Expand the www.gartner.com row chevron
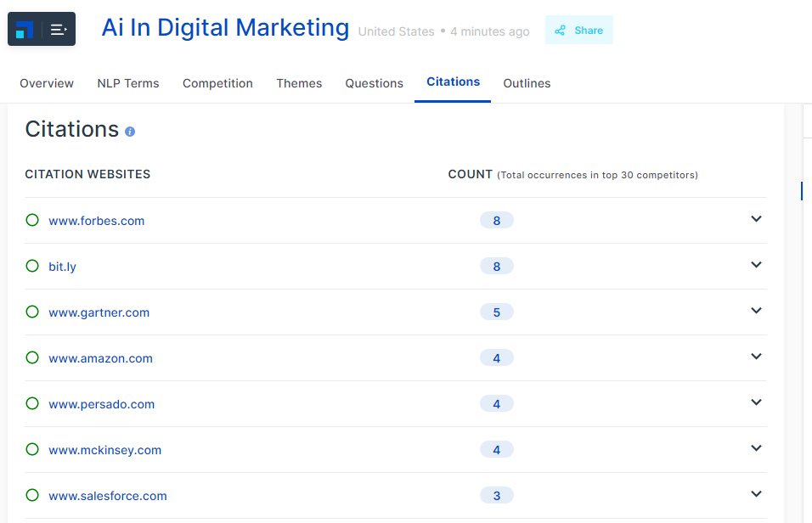 point(756,311)
